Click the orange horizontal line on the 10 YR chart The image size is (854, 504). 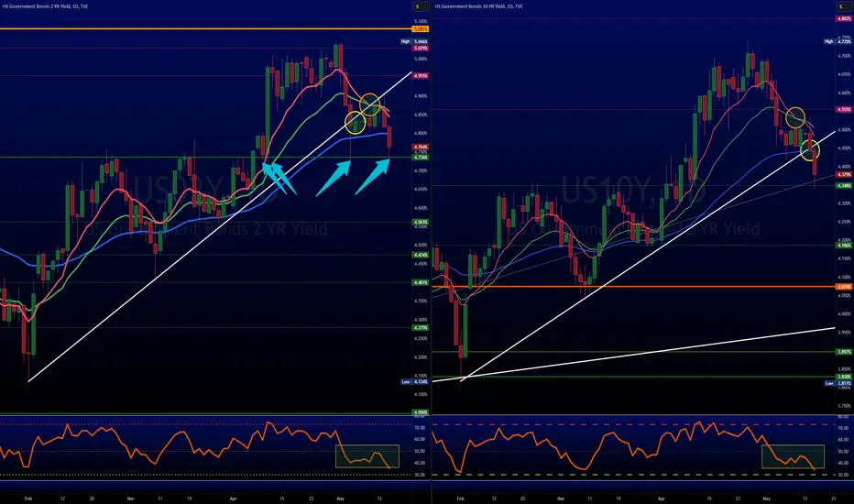point(633,287)
